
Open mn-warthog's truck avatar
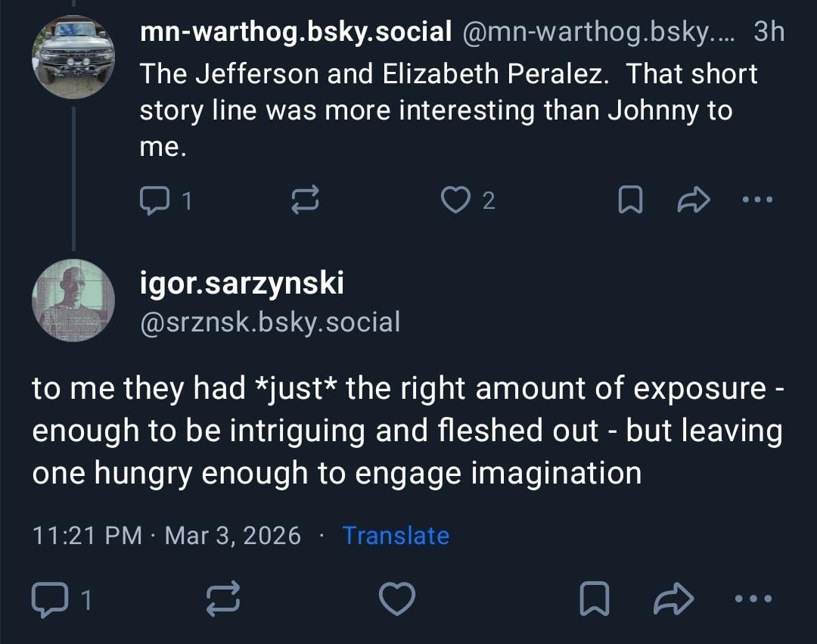tap(73, 58)
